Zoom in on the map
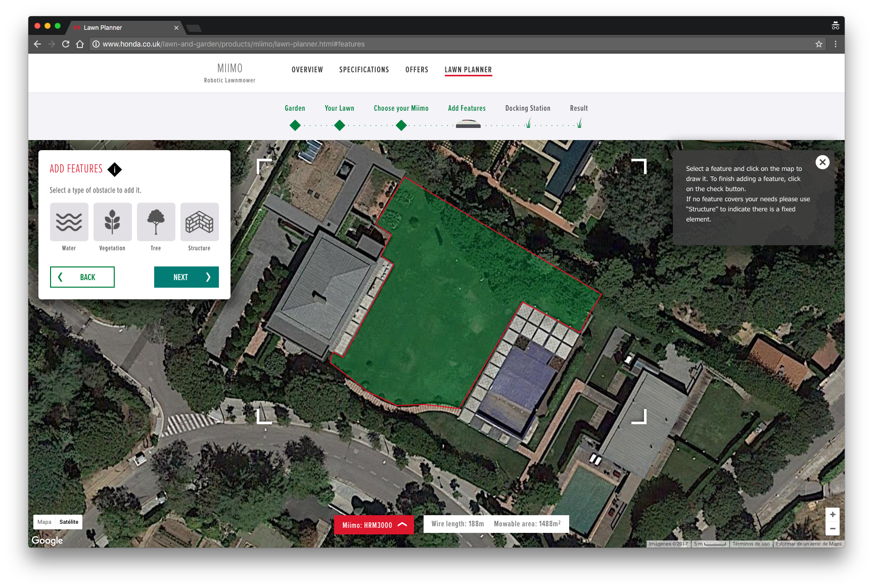 [x=833, y=515]
